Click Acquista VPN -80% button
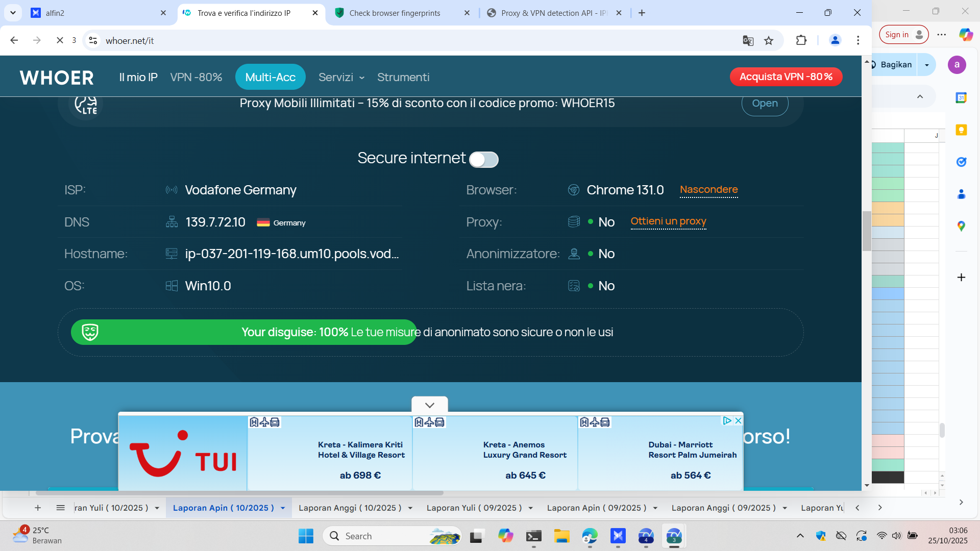Screen dimensions: 980x551 786,77
